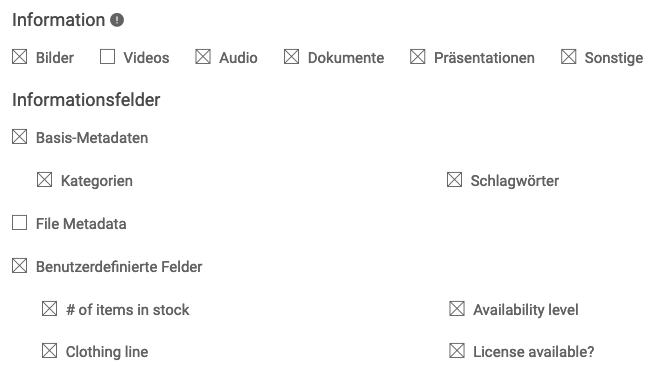
Task: Enable the File Metadata checkbox
Action: pos(20,223)
